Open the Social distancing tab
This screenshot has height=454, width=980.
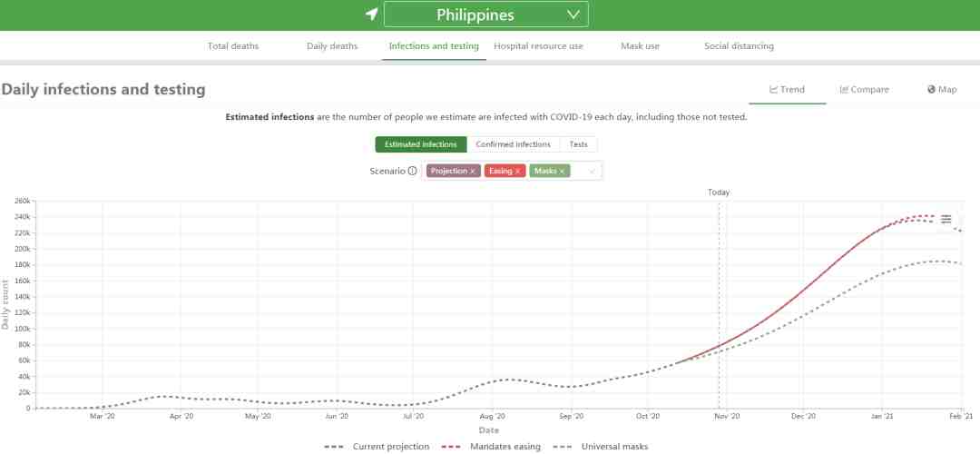(739, 45)
